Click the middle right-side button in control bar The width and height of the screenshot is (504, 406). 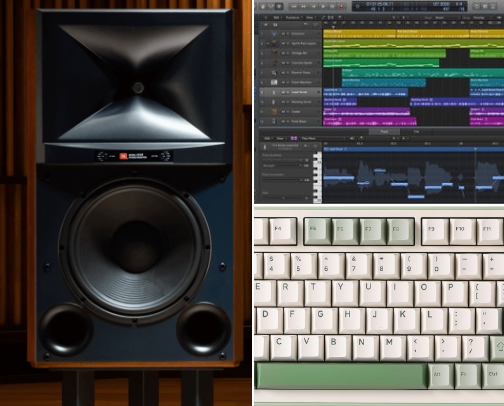485,6
